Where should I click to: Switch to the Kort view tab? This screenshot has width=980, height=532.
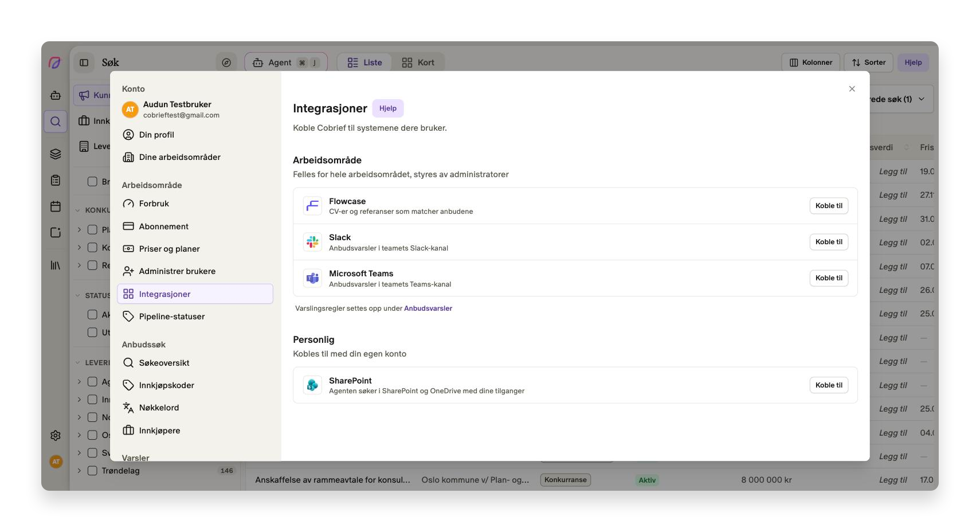tap(418, 62)
